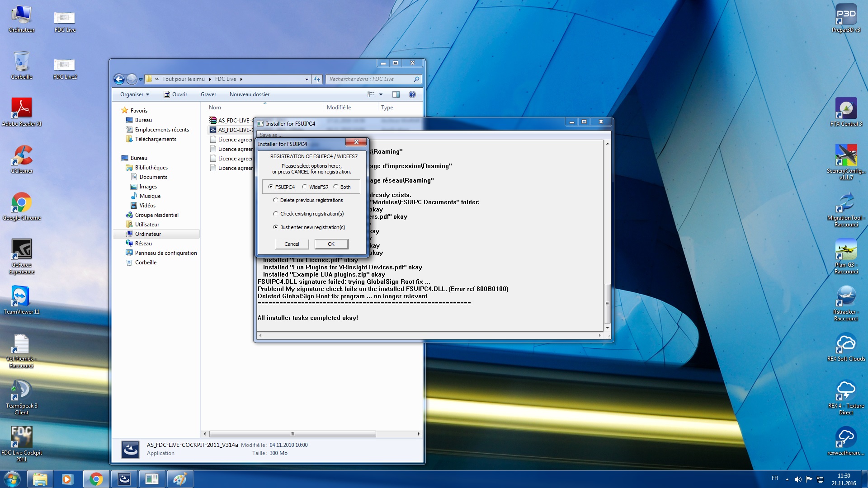Open the FTX Central 3 shortcut

845,109
